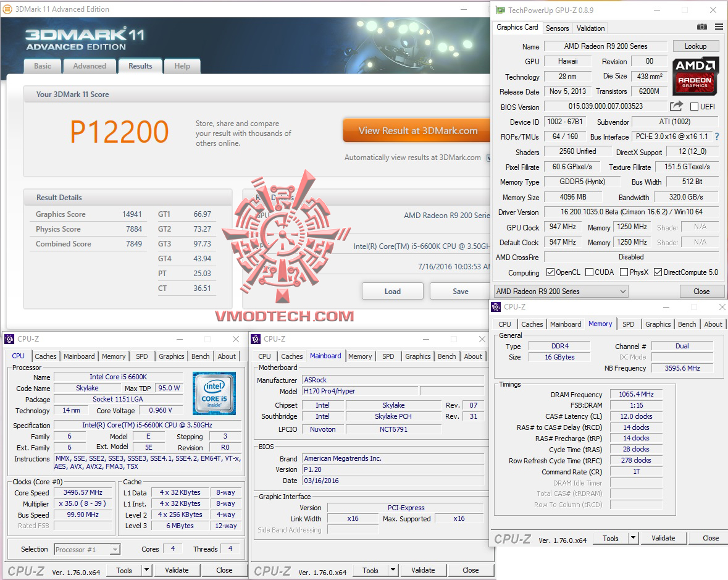This screenshot has width=728, height=580.
Task: Click the CAS# Latency value 12.0 clocks
Action: click(636, 416)
